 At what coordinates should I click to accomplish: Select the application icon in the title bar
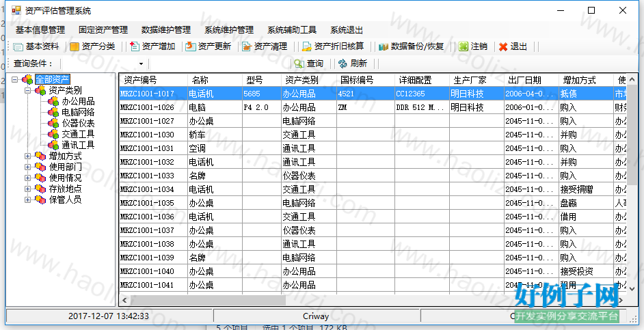16,10
